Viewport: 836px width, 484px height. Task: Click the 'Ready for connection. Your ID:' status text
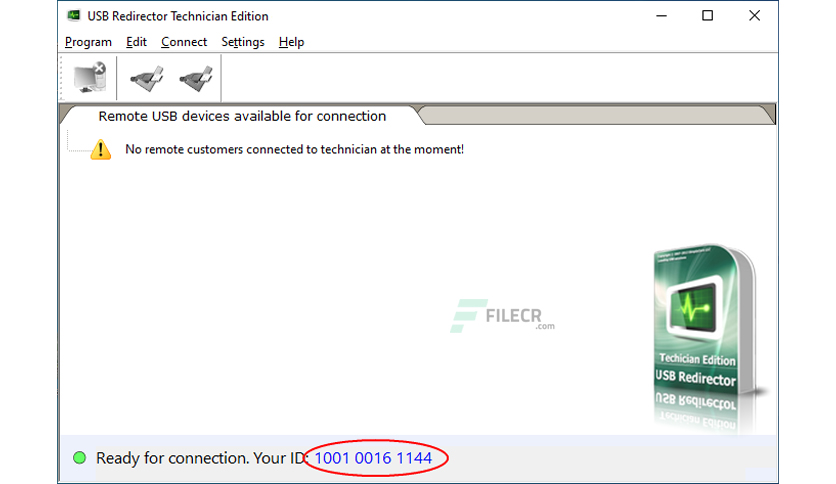[203, 458]
